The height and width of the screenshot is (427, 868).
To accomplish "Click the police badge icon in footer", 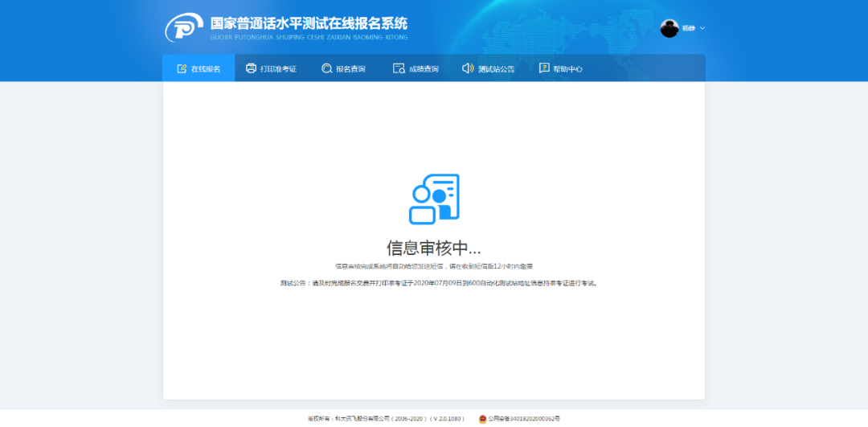I will [482, 419].
